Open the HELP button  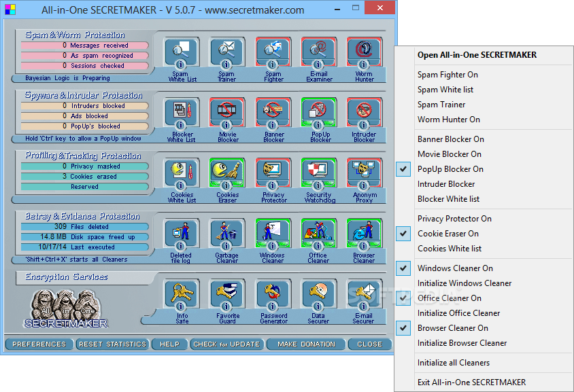(x=169, y=344)
